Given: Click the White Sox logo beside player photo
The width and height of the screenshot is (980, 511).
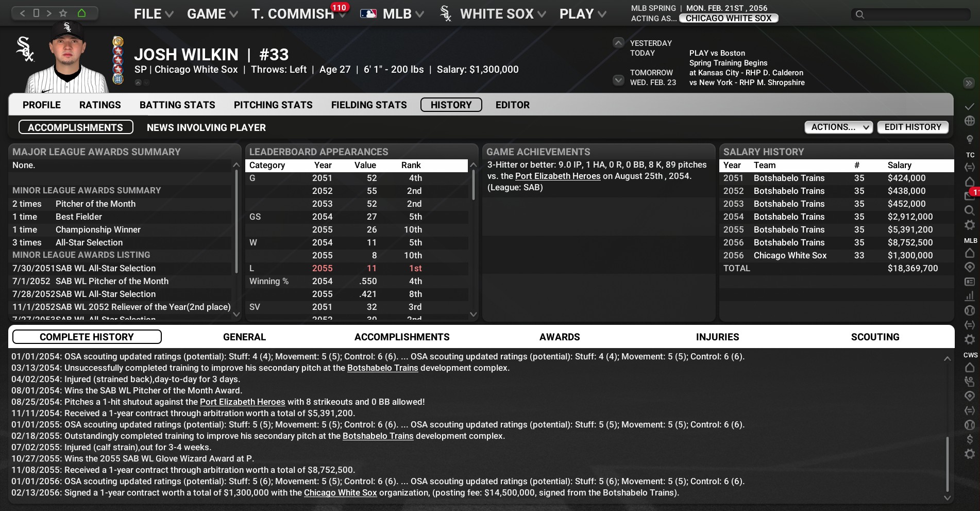Looking at the screenshot, I should coord(25,50).
